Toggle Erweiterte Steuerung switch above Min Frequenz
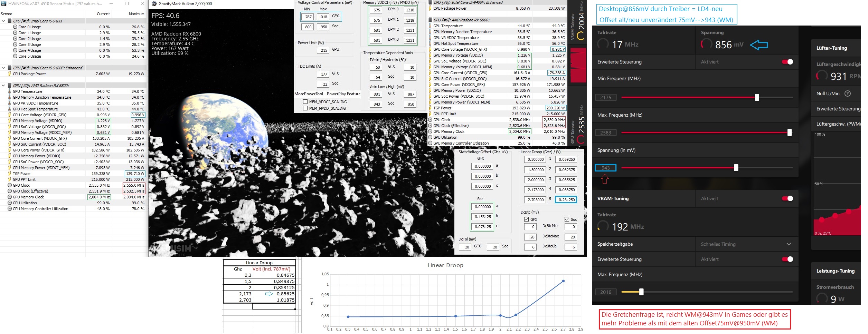The width and height of the screenshot is (868, 334). [788, 62]
